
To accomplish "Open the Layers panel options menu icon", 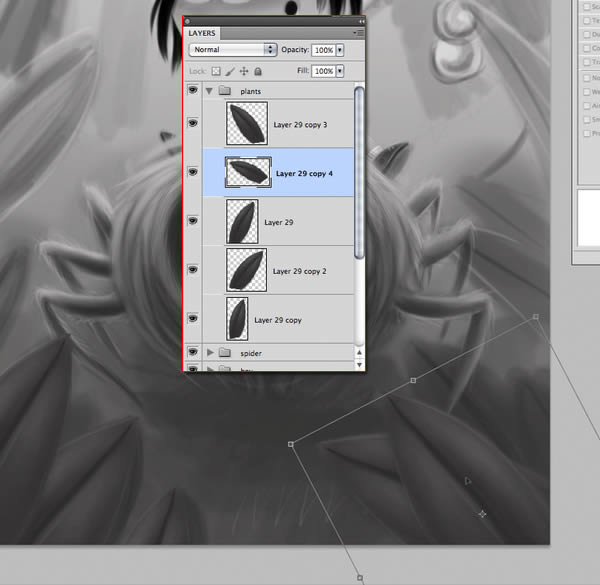I will point(359,33).
